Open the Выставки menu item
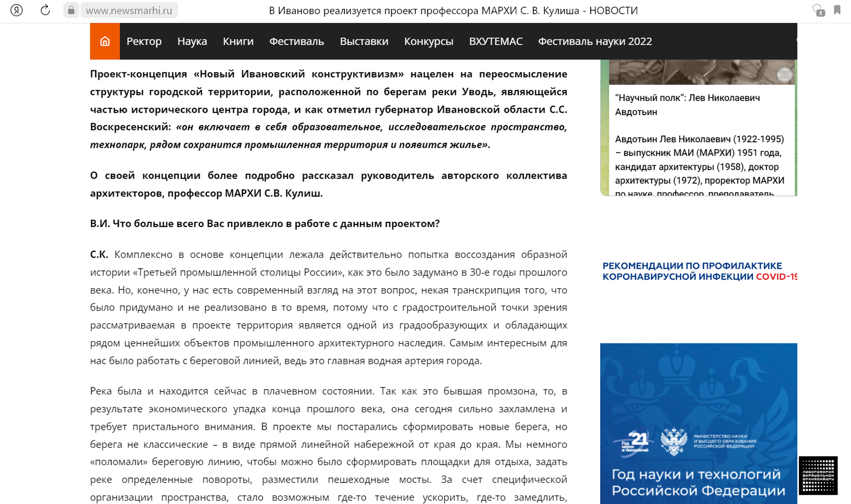Viewport: 851px width, 504px height. pyautogui.click(x=364, y=41)
